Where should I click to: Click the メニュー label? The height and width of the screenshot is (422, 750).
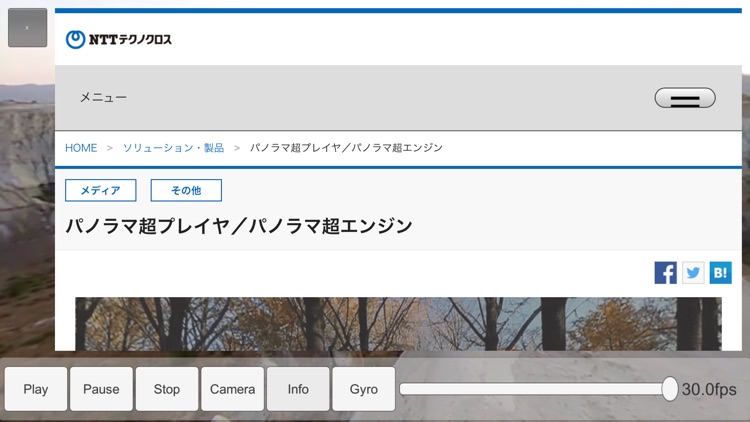click(x=103, y=98)
